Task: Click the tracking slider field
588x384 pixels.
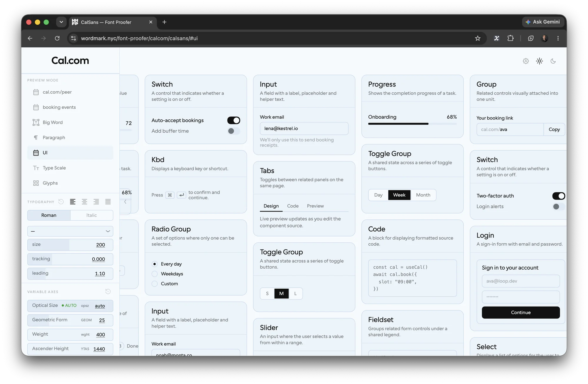Action: [70, 259]
